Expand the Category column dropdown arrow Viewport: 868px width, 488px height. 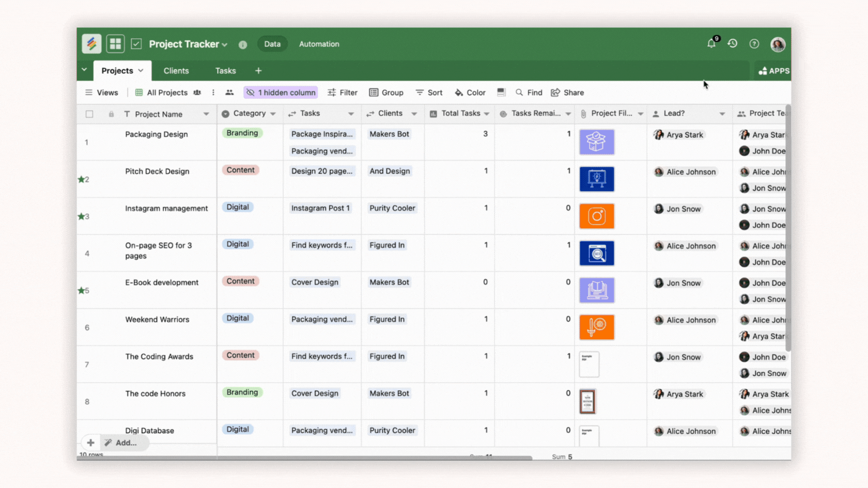point(273,114)
